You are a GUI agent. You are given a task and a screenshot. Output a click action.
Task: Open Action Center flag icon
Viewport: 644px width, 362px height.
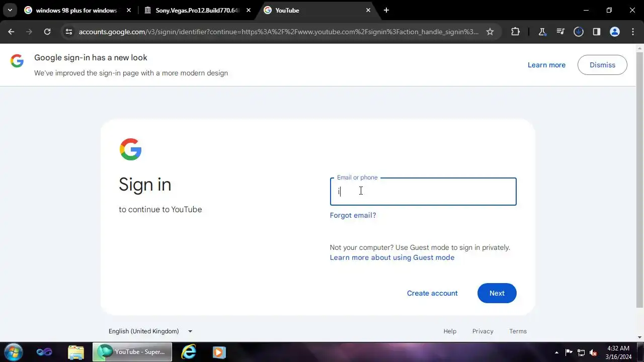point(569,352)
